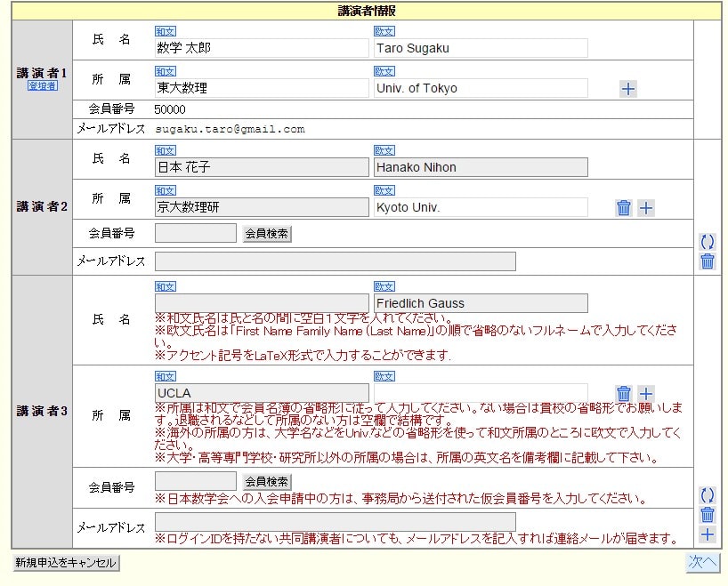Delete speaker 2's affiliation with trash icon
The width and height of the screenshot is (728, 586).
(x=624, y=208)
